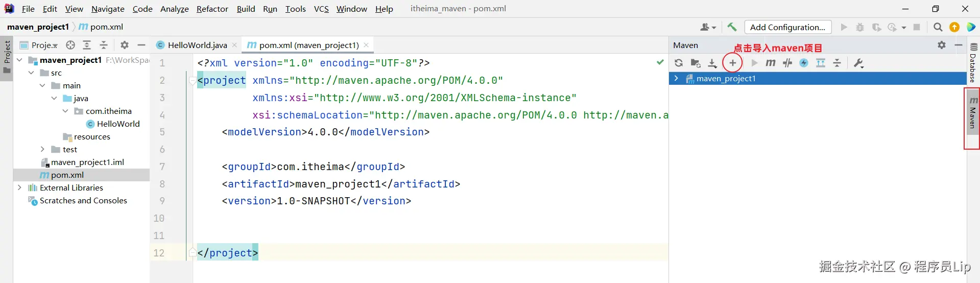Click Add Configuration button
Image resolution: width=980 pixels, height=283 pixels.
(x=787, y=27)
